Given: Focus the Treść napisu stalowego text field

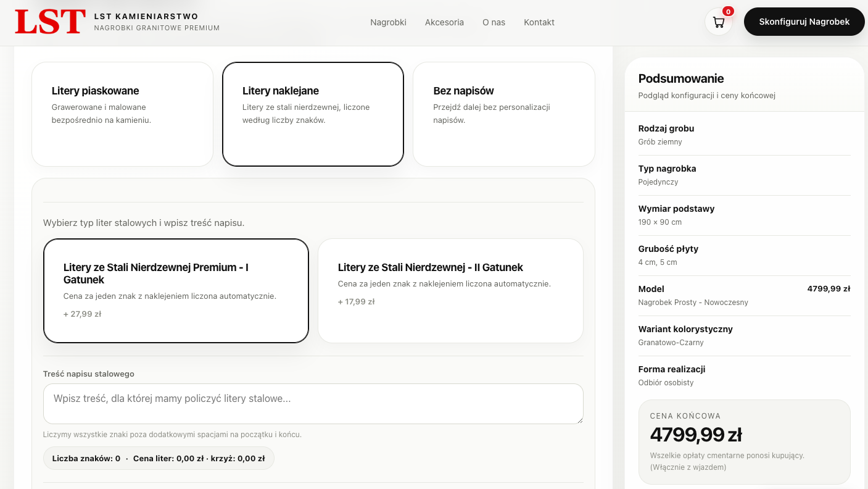Looking at the screenshot, I should (313, 404).
